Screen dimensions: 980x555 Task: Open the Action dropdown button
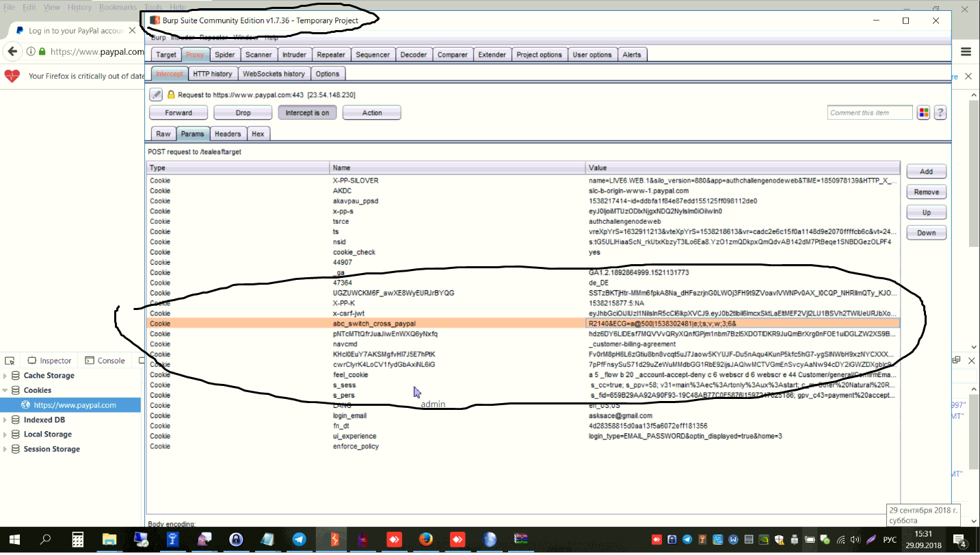(372, 113)
